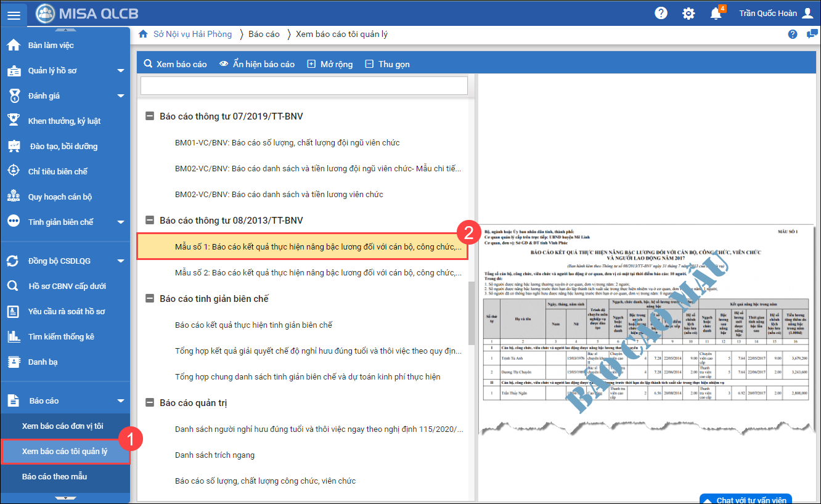Click the blue help icon below header
Viewport: 821px width, 504px height.
click(793, 35)
